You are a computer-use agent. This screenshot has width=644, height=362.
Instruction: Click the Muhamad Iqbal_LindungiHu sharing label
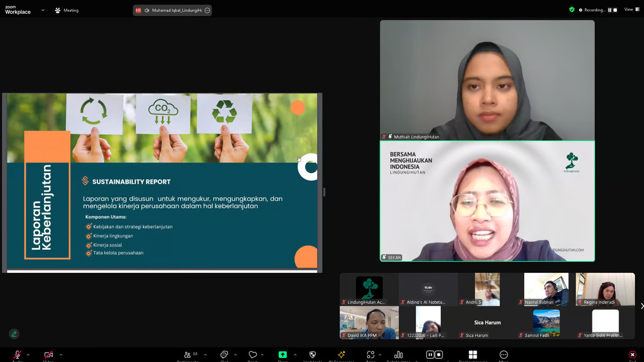click(177, 10)
